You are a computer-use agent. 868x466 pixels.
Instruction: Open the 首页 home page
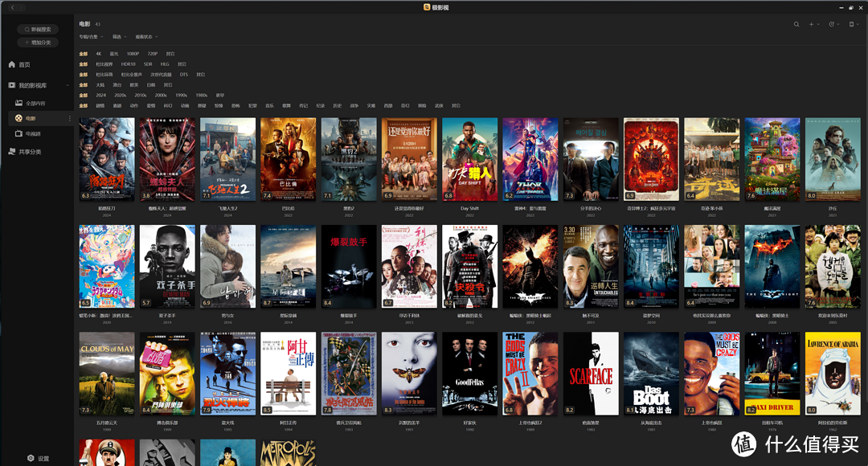point(24,64)
